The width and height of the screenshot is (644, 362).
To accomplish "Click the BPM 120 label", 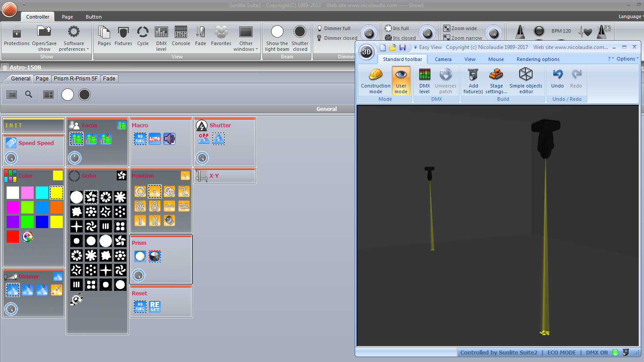I will point(561,31).
